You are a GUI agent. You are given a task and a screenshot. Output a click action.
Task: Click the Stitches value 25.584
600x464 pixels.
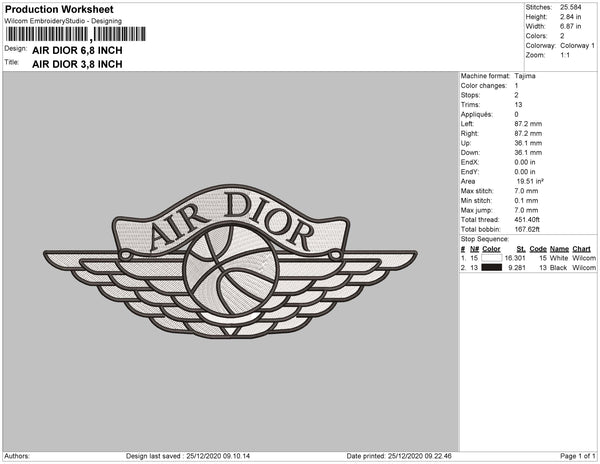click(x=571, y=7)
